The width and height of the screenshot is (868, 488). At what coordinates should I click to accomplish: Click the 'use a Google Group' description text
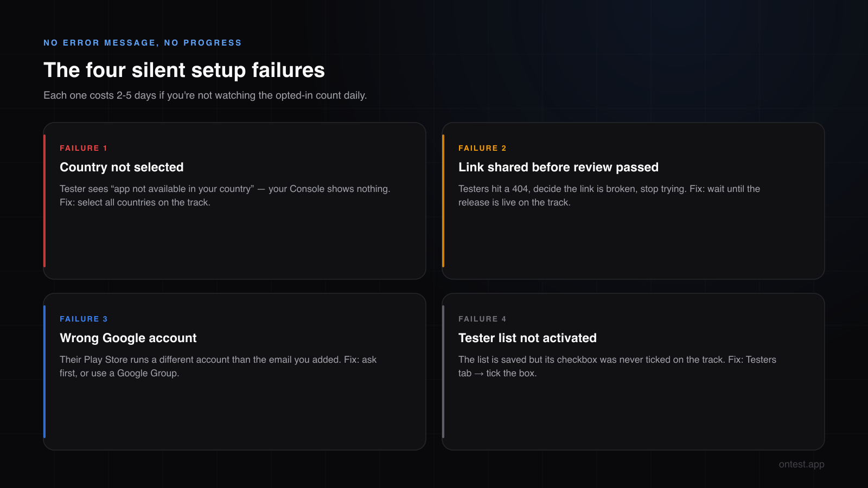[218, 366]
